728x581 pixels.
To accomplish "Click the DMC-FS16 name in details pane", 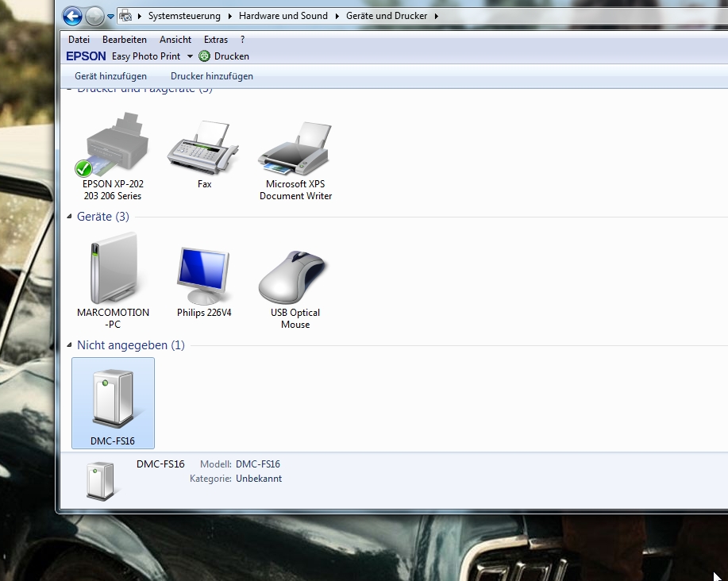I will click(160, 464).
